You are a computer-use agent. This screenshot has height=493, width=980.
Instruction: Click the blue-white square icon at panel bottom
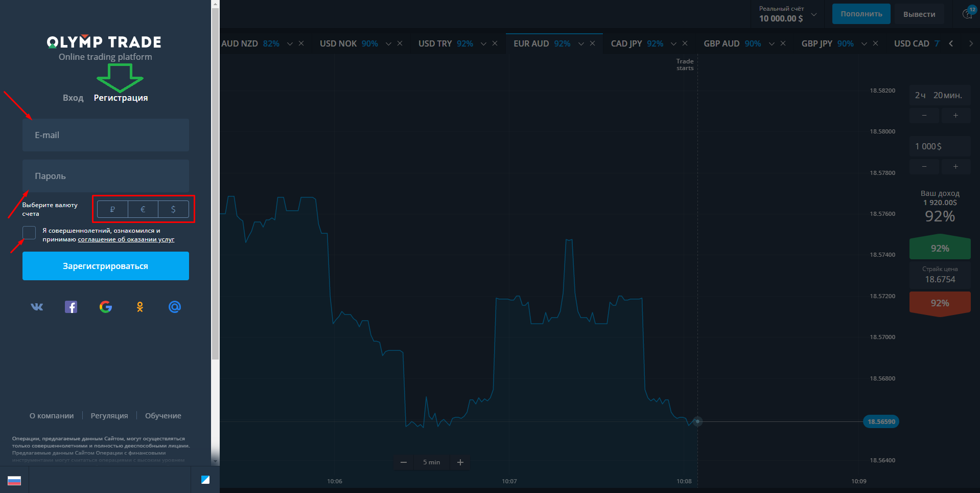205,480
